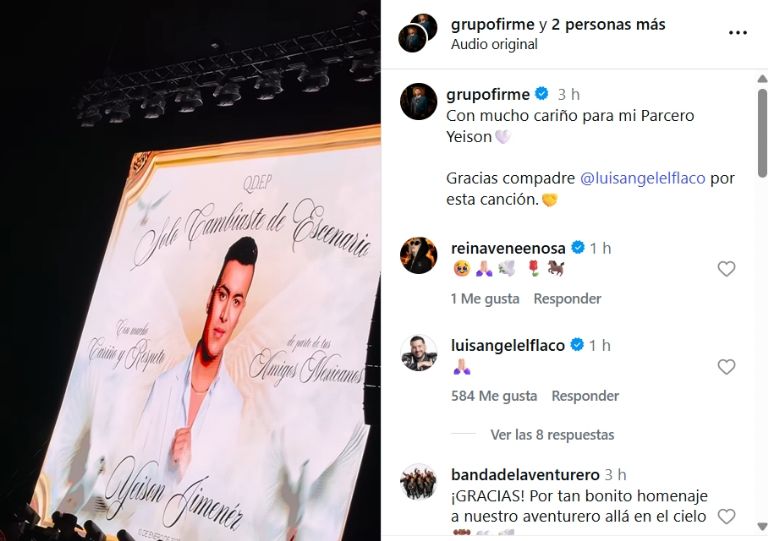Expand 'Ver las 8 respuestas' replies
This screenshot has height=541, width=768.
(x=552, y=435)
